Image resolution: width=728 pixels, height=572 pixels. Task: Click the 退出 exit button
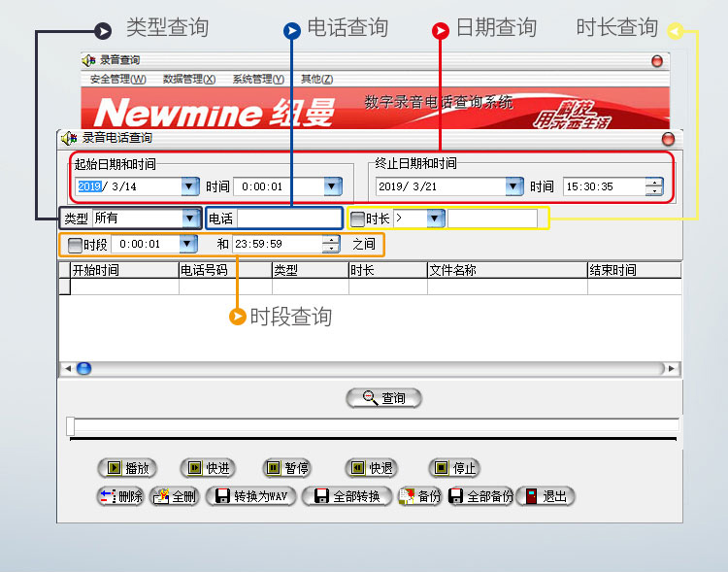(x=545, y=496)
